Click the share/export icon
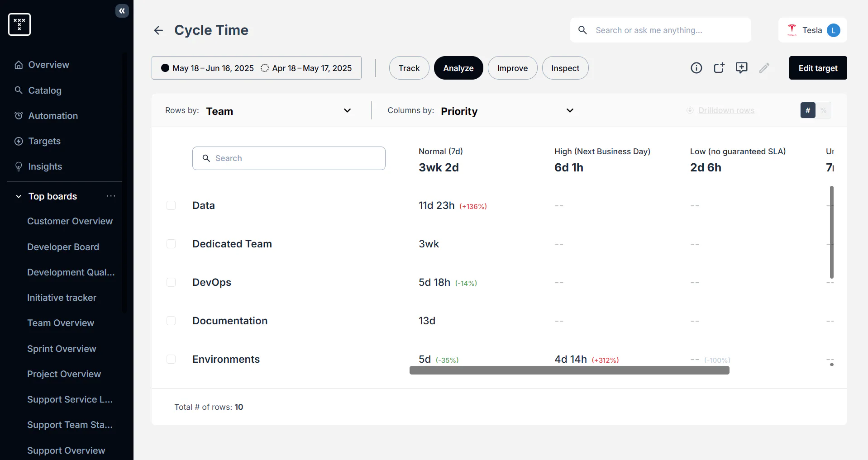 (719, 68)
